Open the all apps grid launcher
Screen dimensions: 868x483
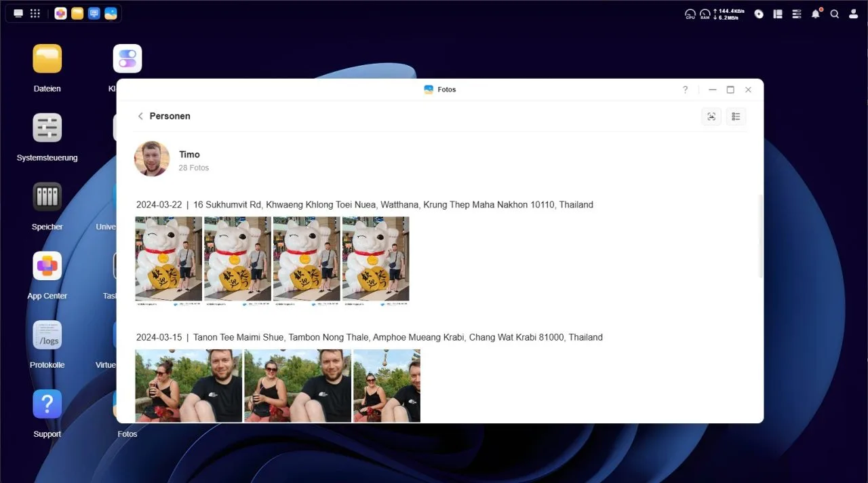coord(35,14)
